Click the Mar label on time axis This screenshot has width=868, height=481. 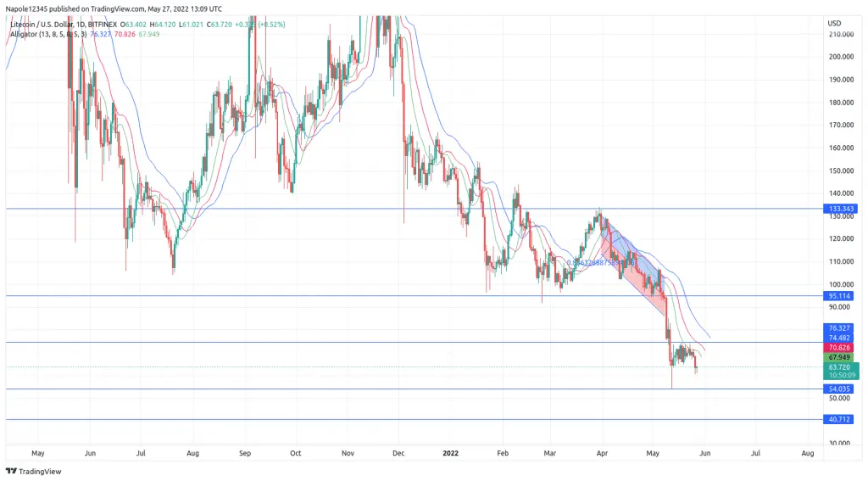549,453
